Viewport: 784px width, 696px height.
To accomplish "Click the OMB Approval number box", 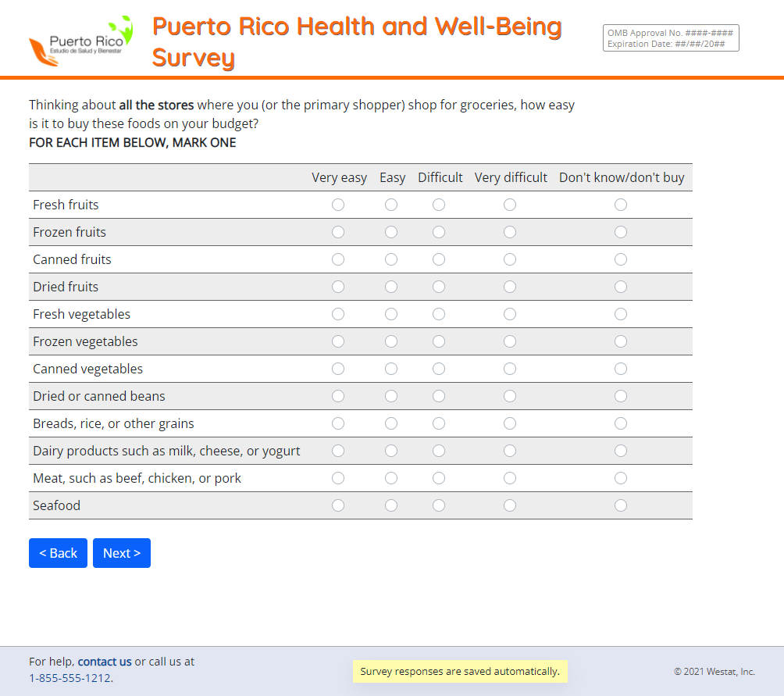I will pyautogui.click(x=671, y=38).
